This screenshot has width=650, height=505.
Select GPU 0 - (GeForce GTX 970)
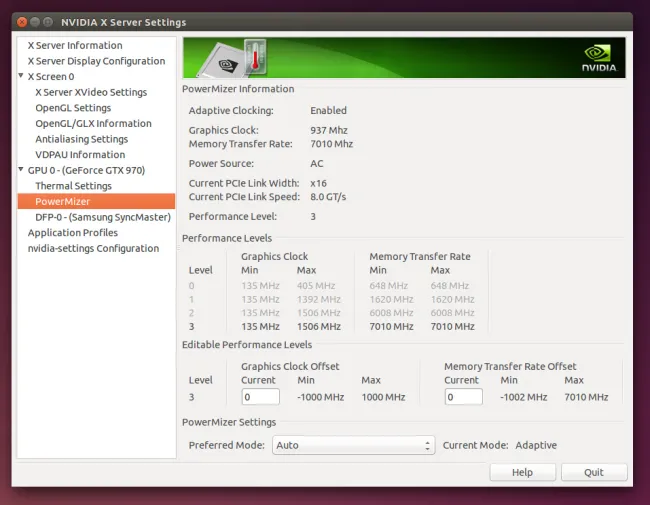(x=86, y=170)
